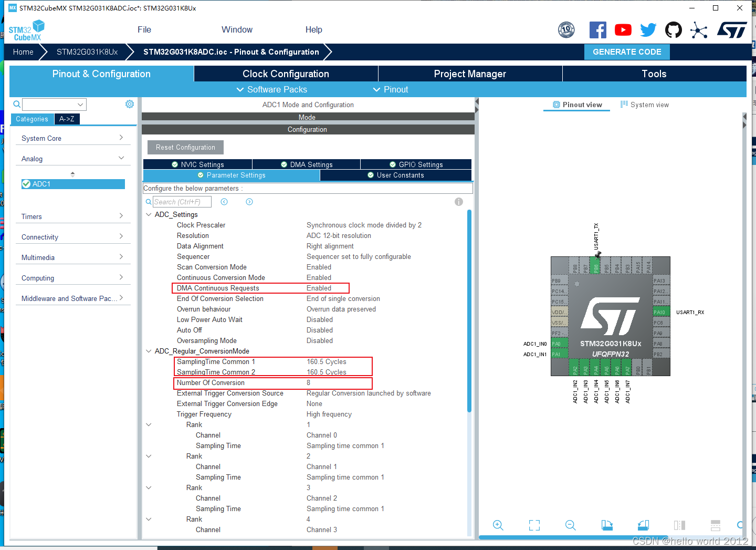Select the DMA Continuous Requests Enabled value

click(319, 288)
